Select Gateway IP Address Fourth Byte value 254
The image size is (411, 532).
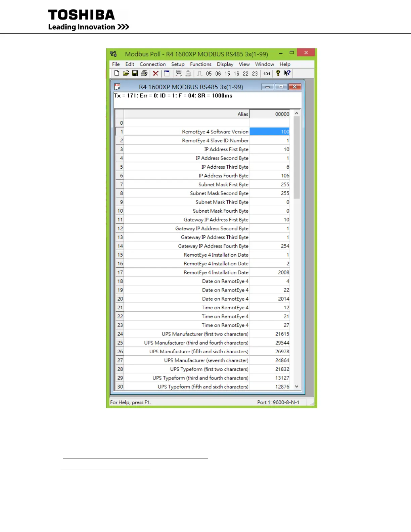pos(270,246)
